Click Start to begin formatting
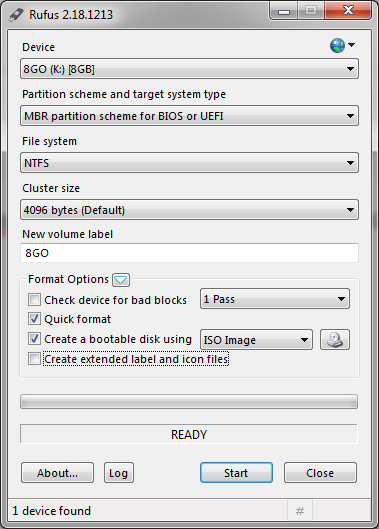Screen dimensions: 379x529 (236, 473)
